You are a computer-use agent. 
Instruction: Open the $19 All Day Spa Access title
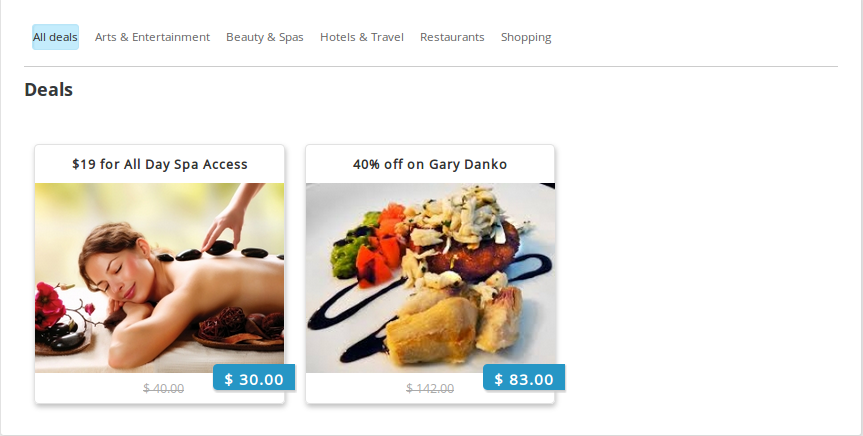[x=160, y=164]
